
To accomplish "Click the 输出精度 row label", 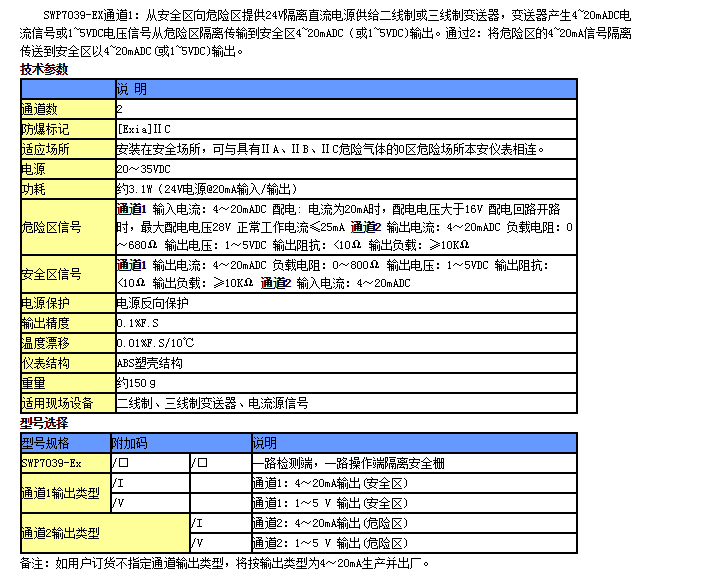I will coord(46,323).
